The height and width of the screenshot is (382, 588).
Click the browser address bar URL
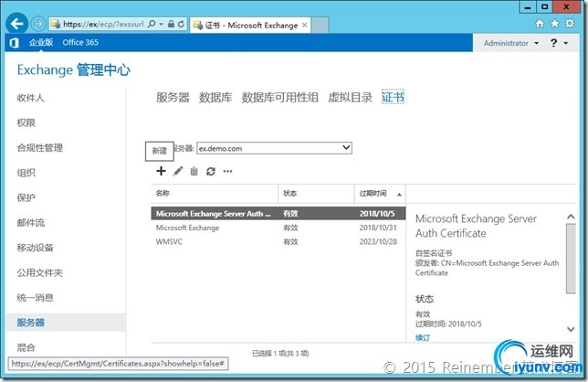(x=103, y=24)
